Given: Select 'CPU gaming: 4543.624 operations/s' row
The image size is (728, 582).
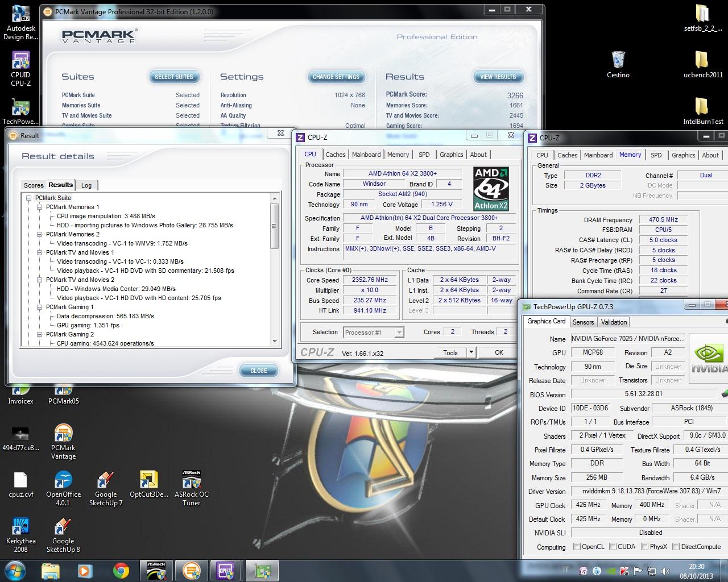Looking at the screenshot, I should click(105, 343).
